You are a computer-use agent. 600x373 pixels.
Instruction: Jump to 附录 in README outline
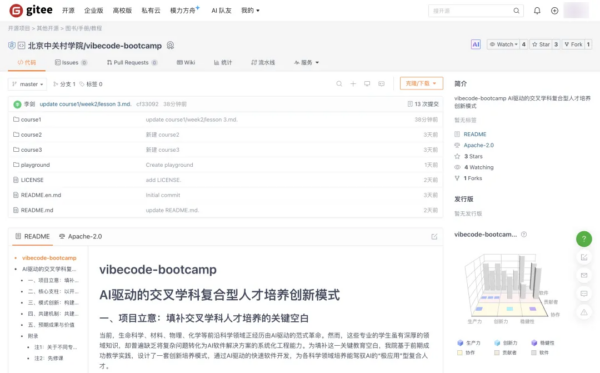[33, 336]
